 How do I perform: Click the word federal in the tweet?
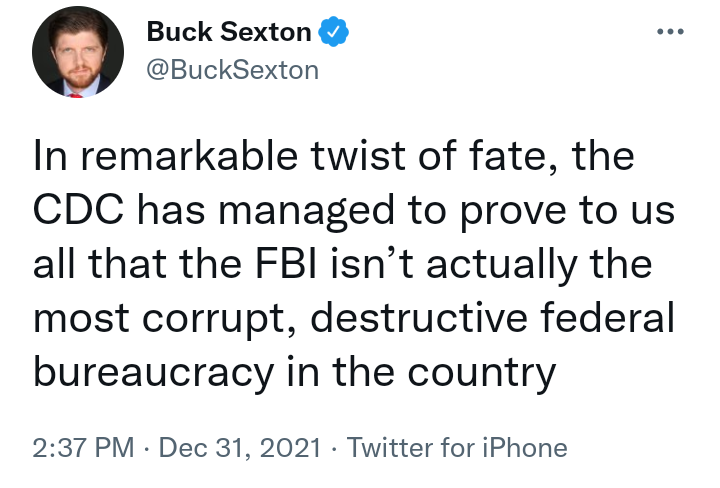click(x=608, y=317)
